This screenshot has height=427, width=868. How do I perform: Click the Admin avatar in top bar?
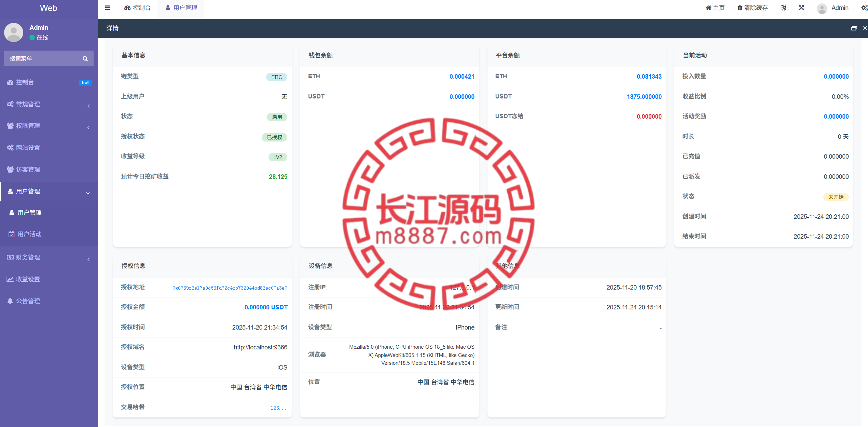pyautogui.click(x=822, y=8)
